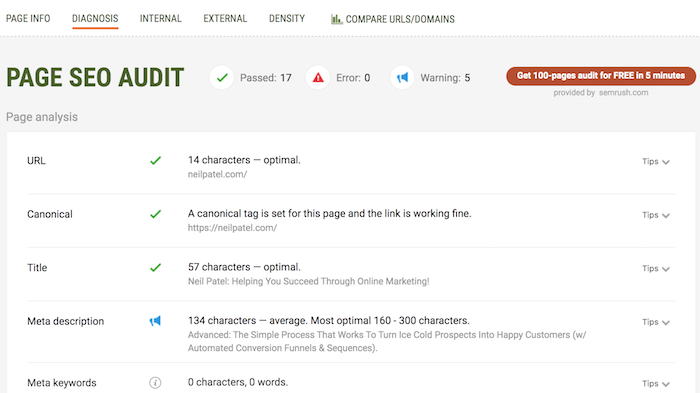Open the Internal tab
700x393 pixels.
click(x=161, y=19)
